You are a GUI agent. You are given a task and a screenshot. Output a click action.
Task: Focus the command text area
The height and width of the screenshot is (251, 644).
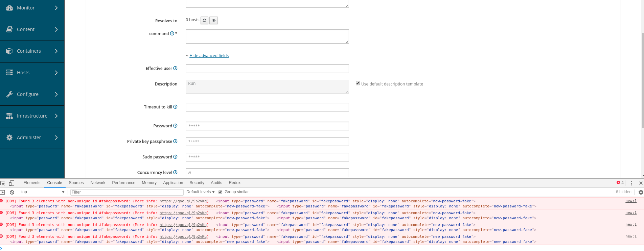tap(267, 36)
